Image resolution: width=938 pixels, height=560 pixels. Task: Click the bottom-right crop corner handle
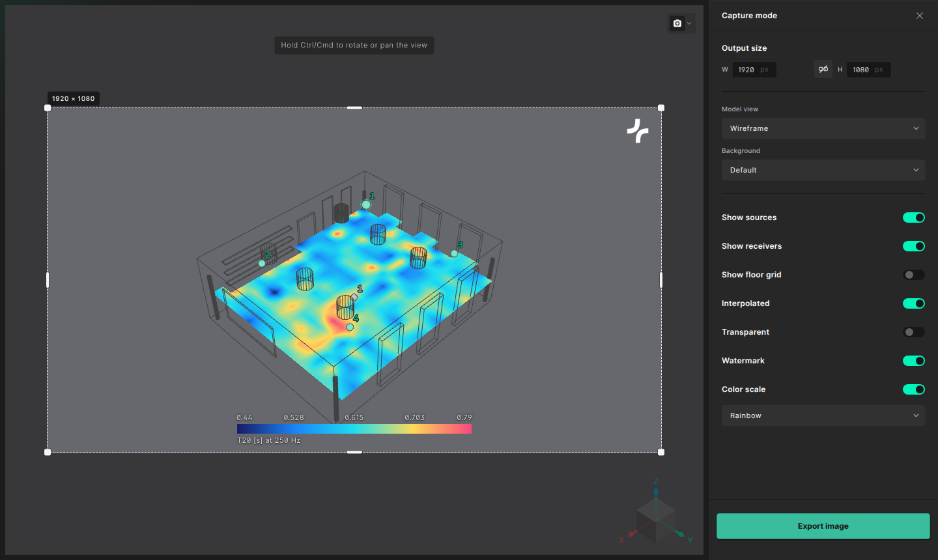coord(661,452)
